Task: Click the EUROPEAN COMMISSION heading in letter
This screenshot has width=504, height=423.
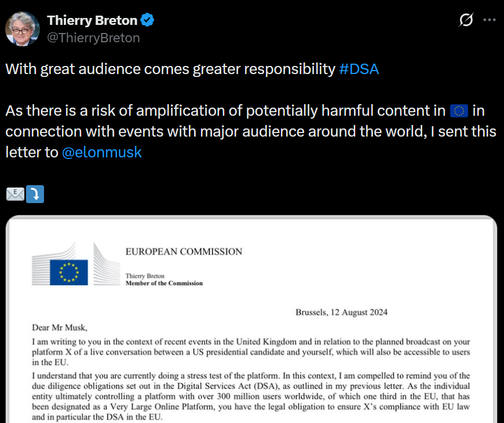Action: [x=184, y=252]
